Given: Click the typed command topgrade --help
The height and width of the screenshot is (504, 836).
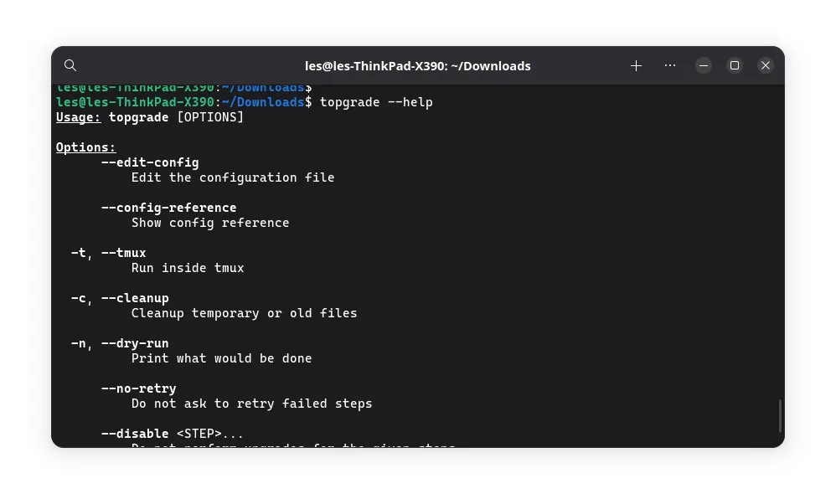Looking at the screenshot, I should [x=376, y=102].
